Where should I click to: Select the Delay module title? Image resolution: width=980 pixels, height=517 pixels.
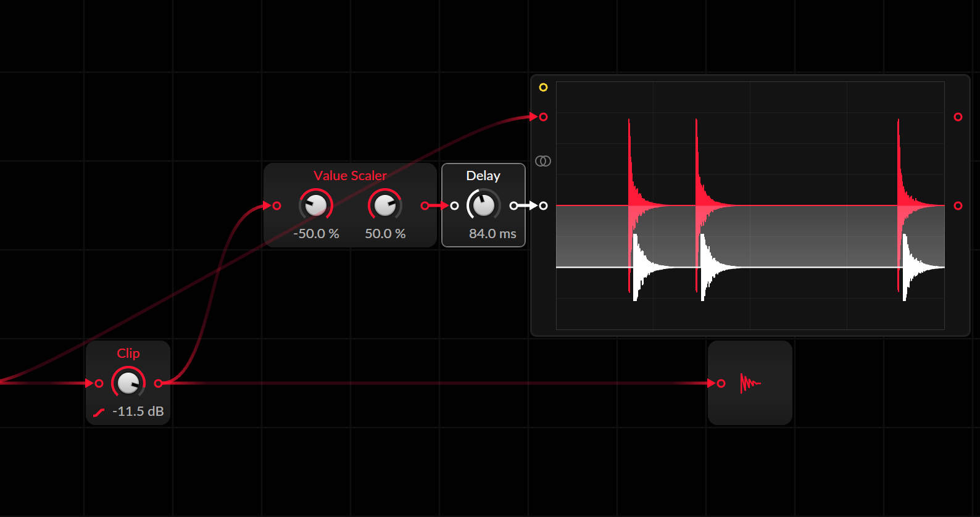click(483, 176)
